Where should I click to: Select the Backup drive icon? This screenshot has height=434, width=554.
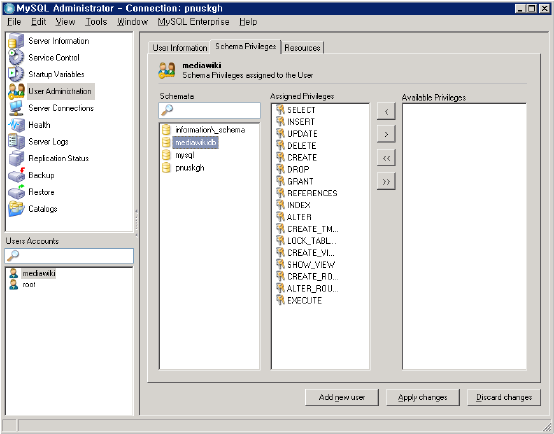coord(16,175)
